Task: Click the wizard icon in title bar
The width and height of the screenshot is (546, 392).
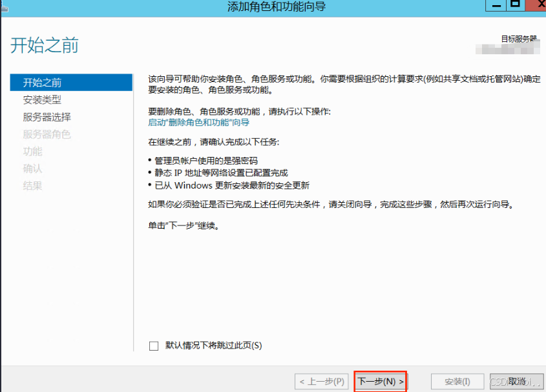Action: tap(4, 8)
